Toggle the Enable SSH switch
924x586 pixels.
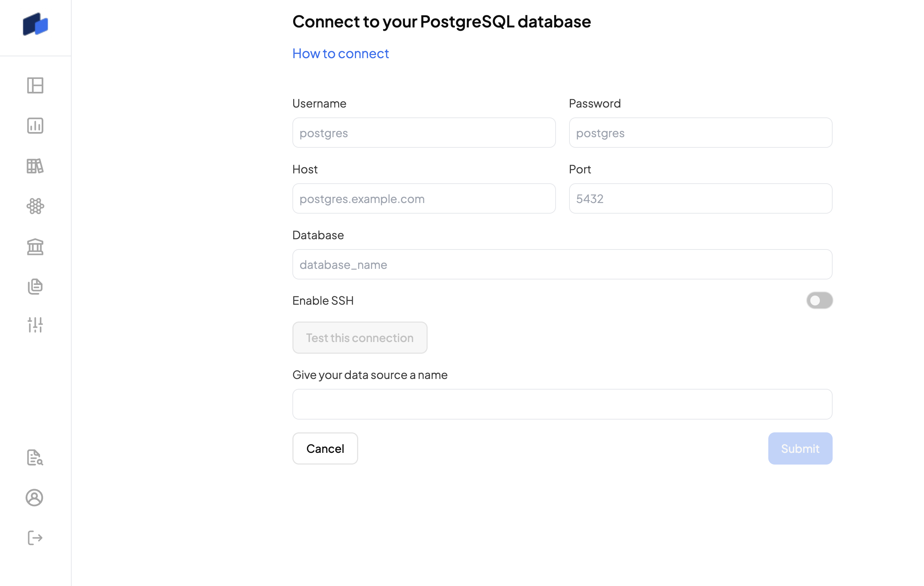[x=819, y=300]
